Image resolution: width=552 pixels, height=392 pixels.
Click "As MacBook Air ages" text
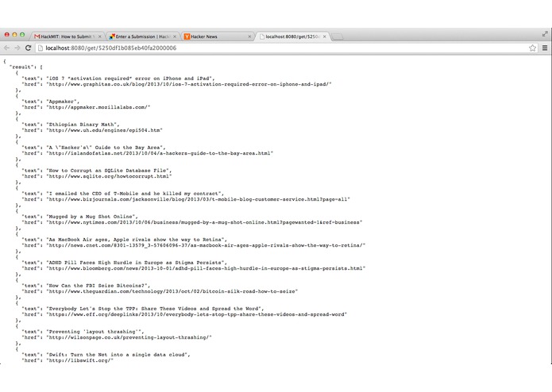coord(79,240)
